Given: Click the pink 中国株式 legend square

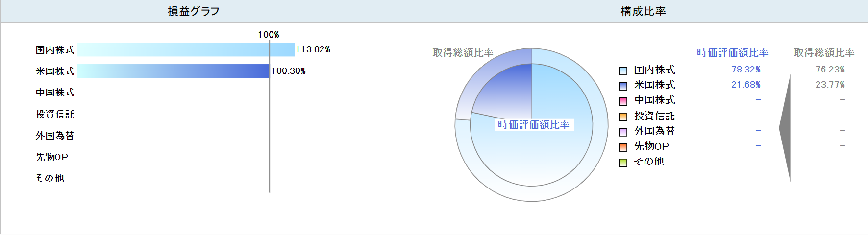Looking at the screenshot, I should 623,101.
